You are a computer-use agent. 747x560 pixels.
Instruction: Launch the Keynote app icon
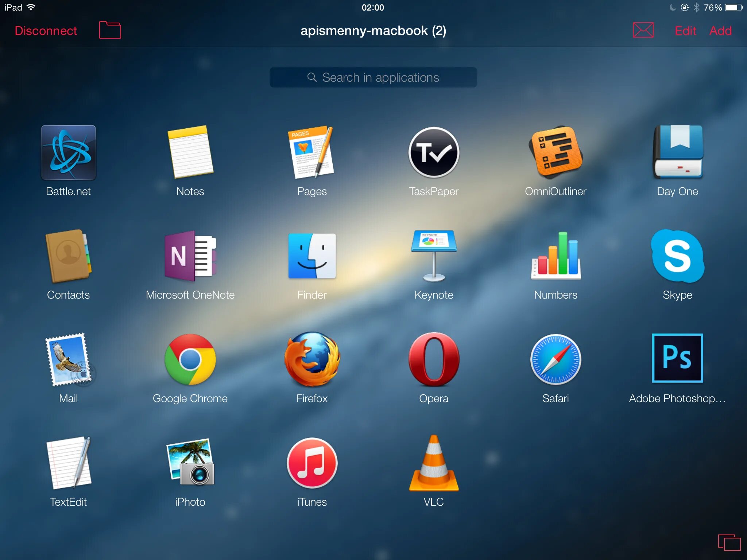[x=434, y=256]
